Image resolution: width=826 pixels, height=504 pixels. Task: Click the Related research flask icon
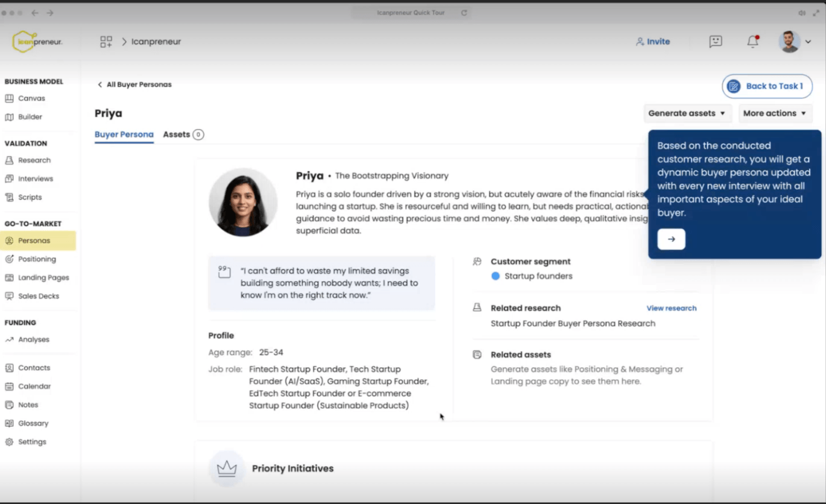pyautogui.click(x=477, y=308)
